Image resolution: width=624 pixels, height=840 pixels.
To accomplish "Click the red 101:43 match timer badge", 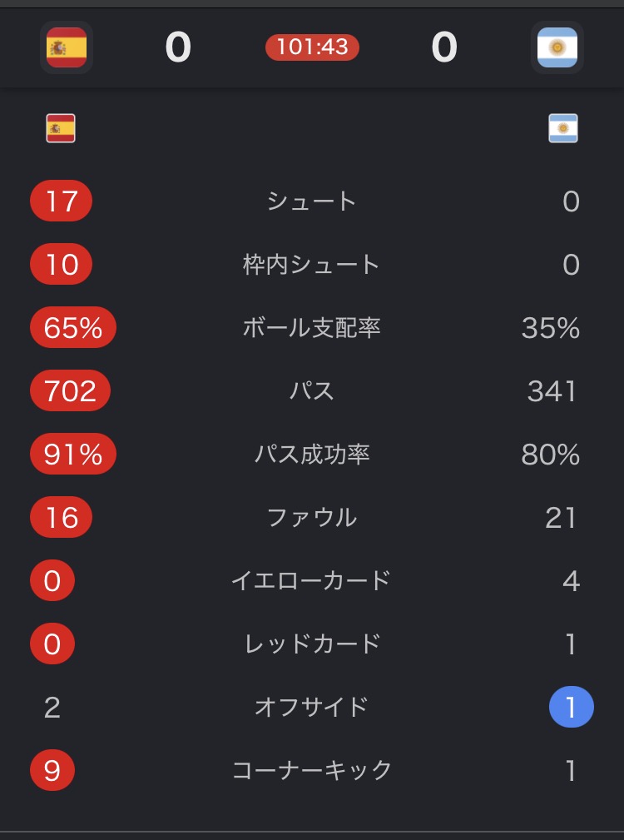I will (x=312, y=47).
